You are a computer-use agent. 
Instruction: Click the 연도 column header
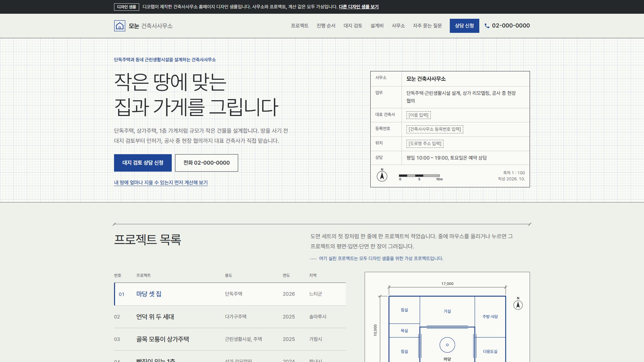pos(286,276)
